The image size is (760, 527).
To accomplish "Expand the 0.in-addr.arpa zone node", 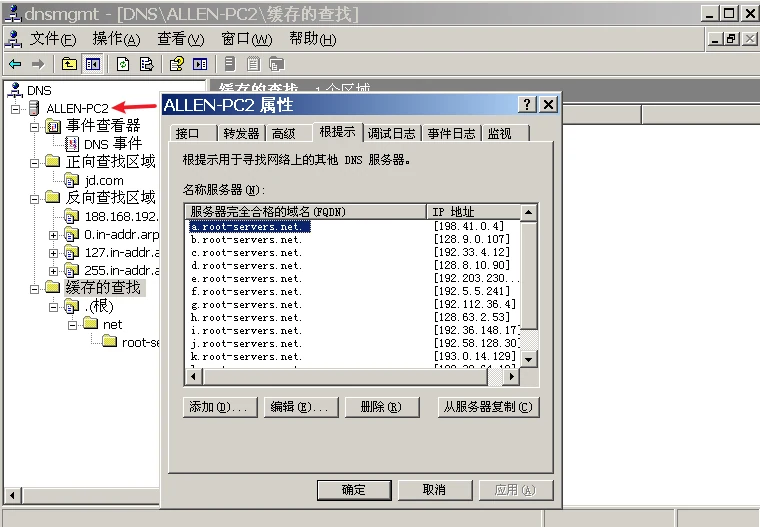I will point(53,236).
